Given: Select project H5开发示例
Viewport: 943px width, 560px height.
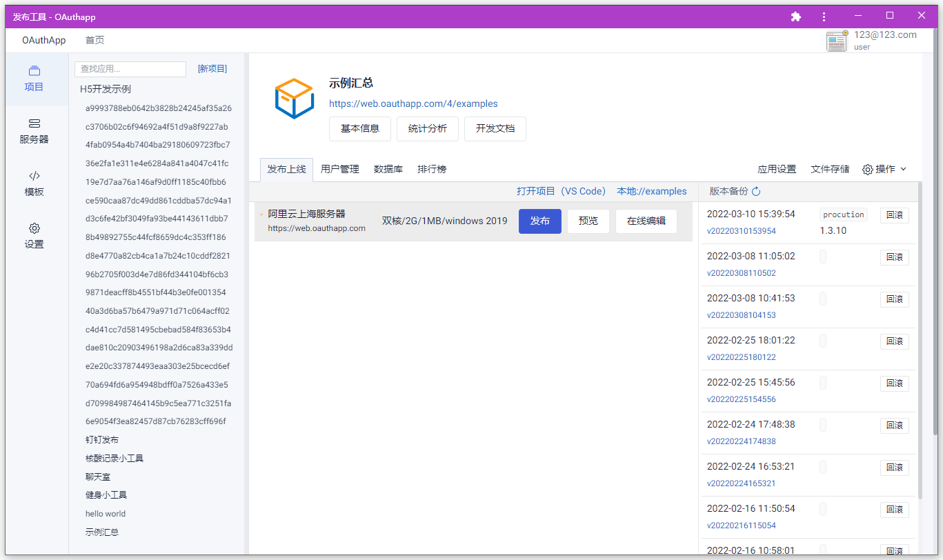Looking at the screenshot, I should click(106, 89).
